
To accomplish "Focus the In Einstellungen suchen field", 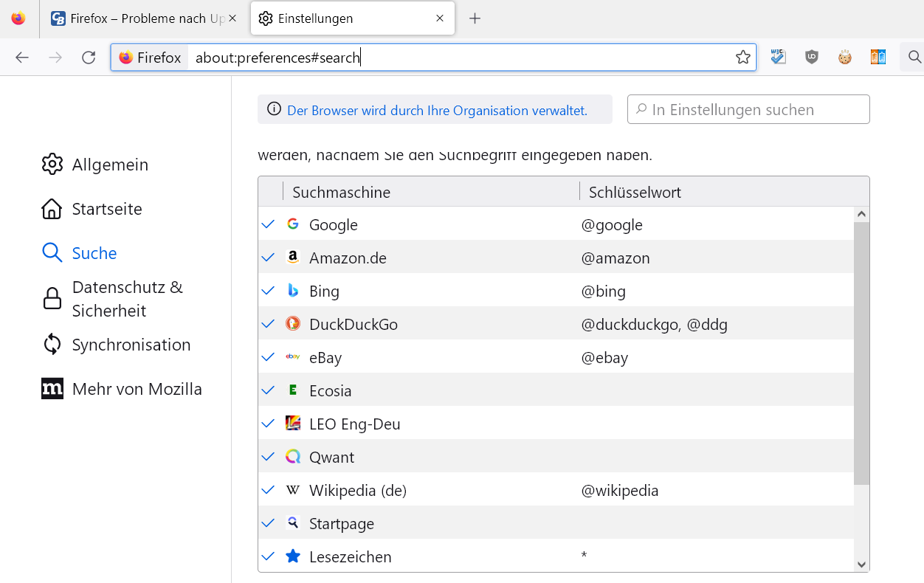I will [x=753, y=110].
